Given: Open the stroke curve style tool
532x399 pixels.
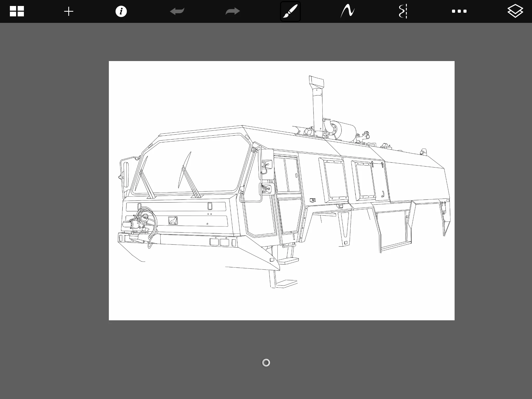Looking at the screenshot, I should click(x=348, y=11).
